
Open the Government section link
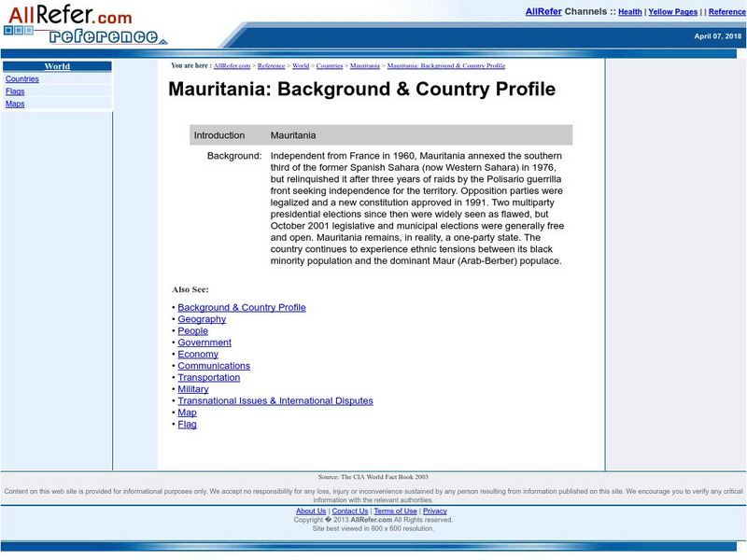point(206,342)
